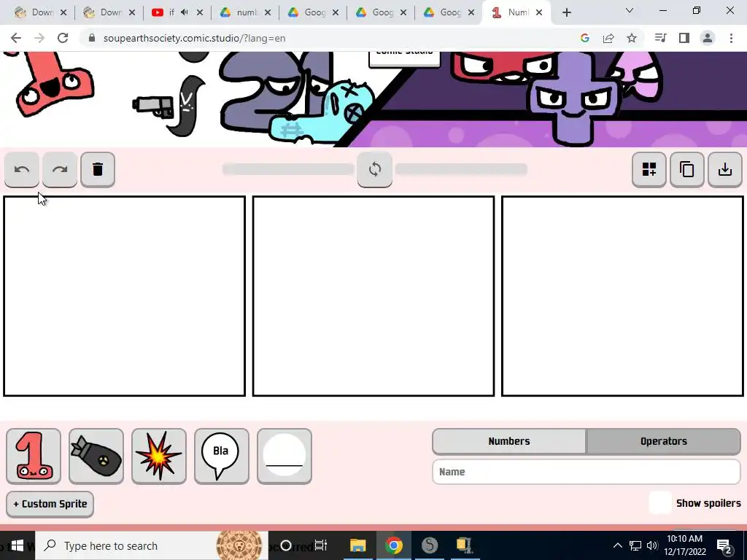This screenshot has width=747, height=560.
Task: Choose the explosion burst sprite
Action: [159, 456]
